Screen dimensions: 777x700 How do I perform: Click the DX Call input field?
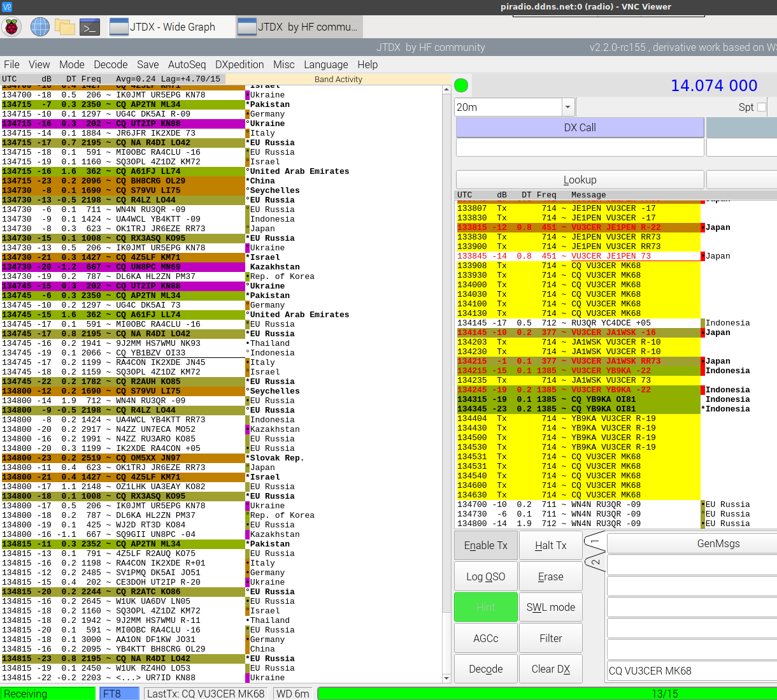580,147
